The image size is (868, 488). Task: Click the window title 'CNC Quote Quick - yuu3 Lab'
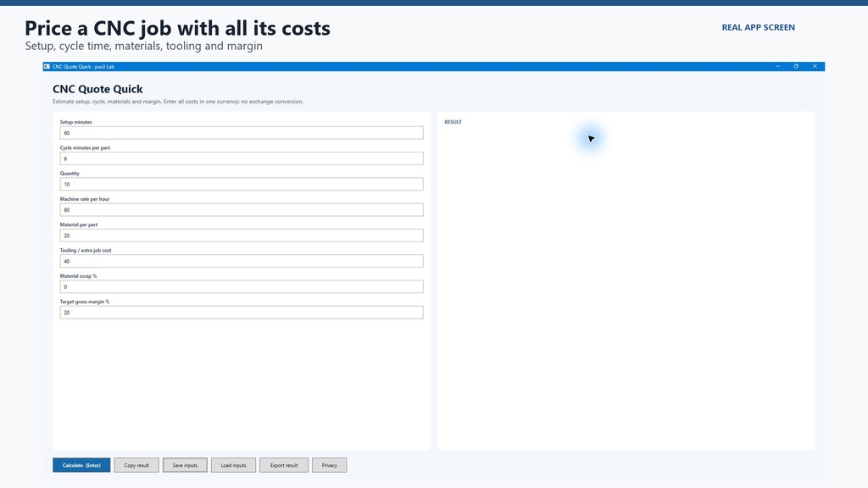[x=83, y=66]
